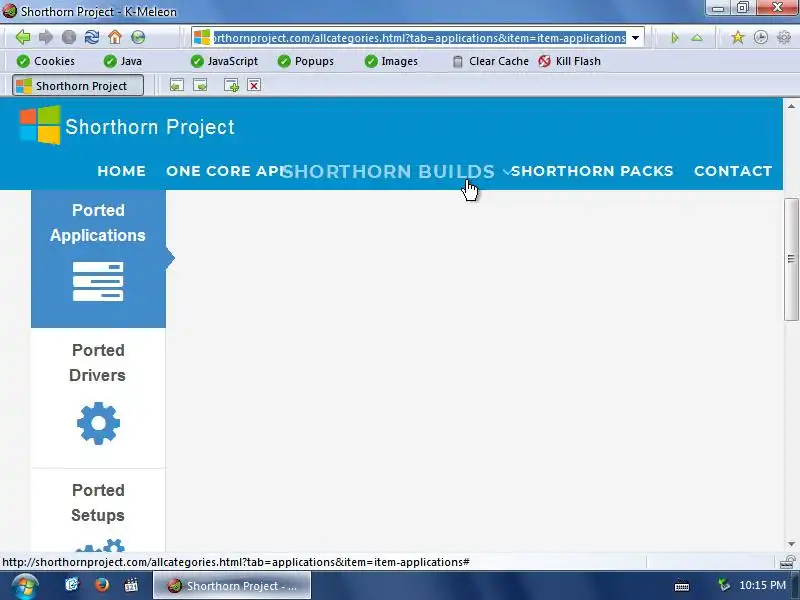Open the SHORTHORN PACKS navigation item
The width and height of the screenshot is (800, 600).
tap(592, 171)
